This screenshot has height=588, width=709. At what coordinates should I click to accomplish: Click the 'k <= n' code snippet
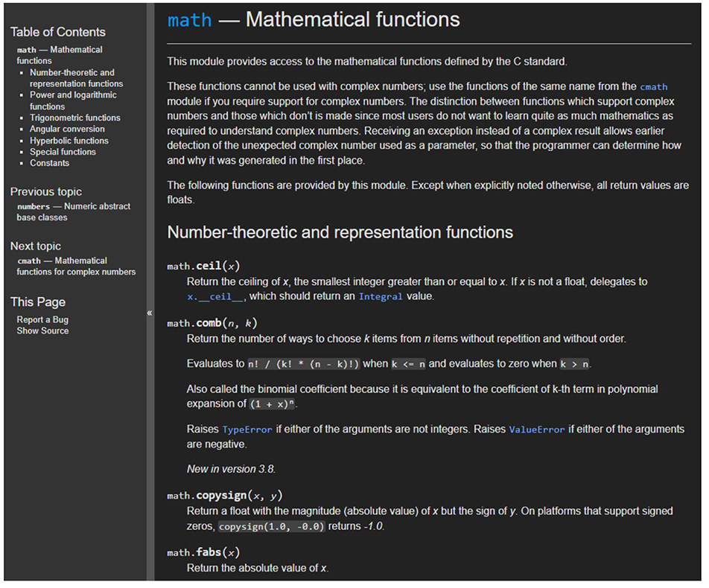[408, 364]
